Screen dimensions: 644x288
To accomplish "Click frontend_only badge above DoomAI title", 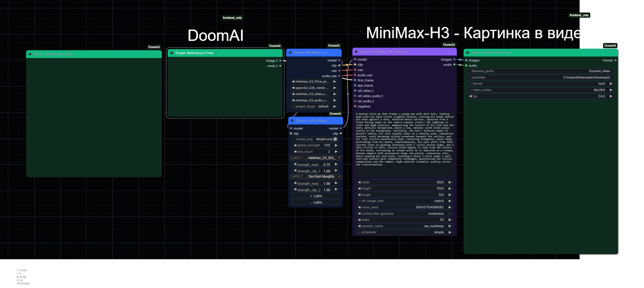I will (232, 18).
